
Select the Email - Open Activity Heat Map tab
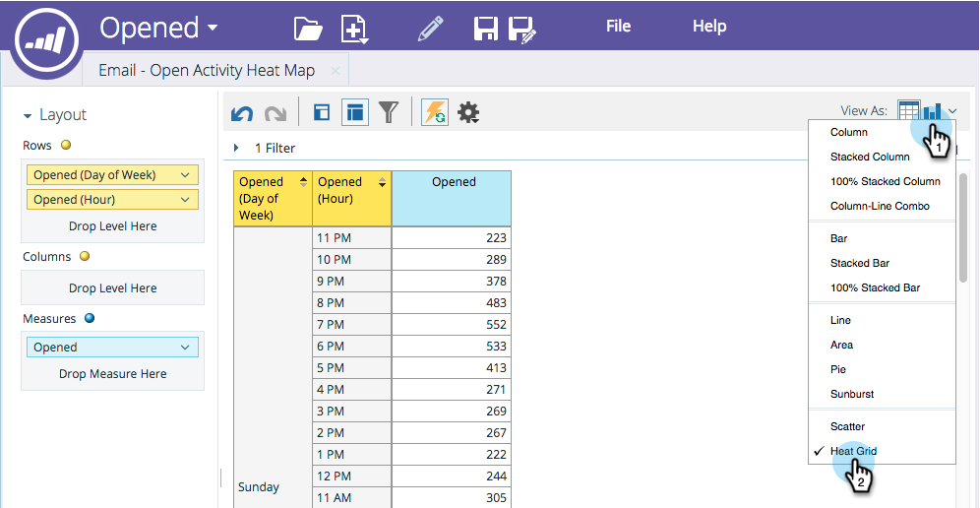pos(207,71)
